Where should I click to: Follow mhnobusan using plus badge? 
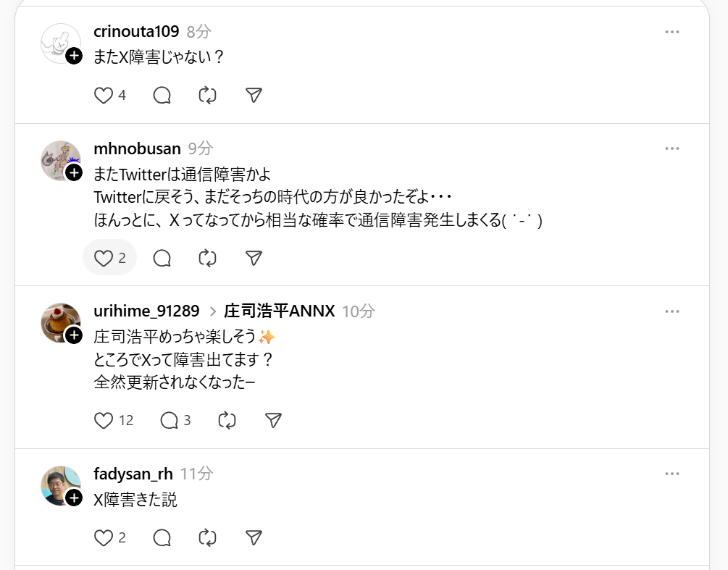tap(74, 172)
